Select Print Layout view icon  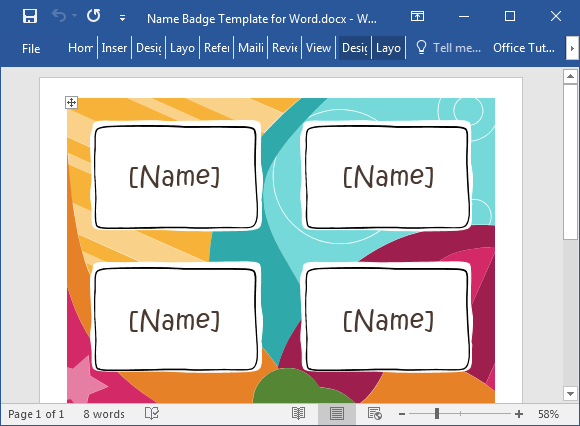click(x=337, y=414)
